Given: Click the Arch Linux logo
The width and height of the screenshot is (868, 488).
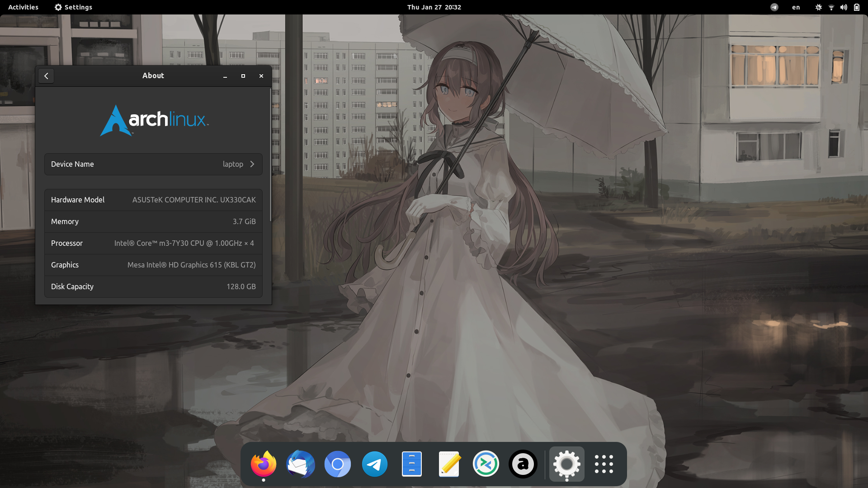Looking at the screenshot, I should pos(154,120).
